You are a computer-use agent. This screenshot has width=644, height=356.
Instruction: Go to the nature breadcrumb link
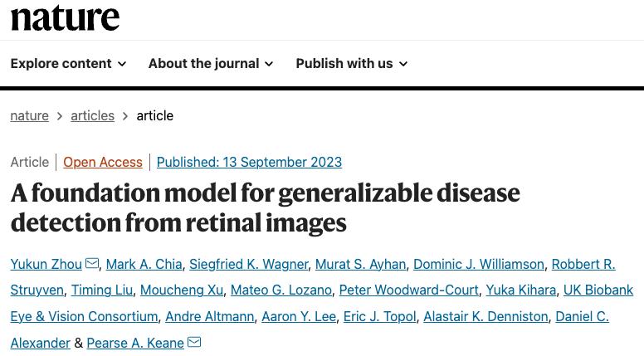point(29,115)
